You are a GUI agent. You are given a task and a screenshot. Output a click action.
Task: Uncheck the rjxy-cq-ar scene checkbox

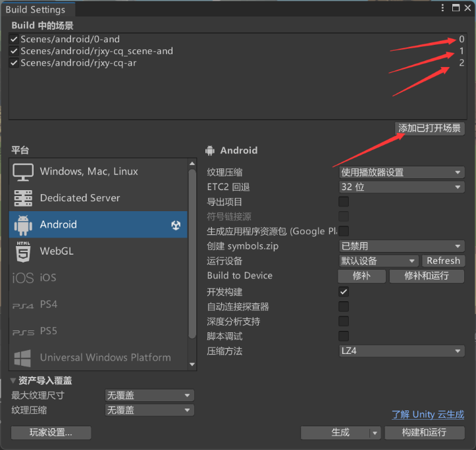(x=14, y=63)
